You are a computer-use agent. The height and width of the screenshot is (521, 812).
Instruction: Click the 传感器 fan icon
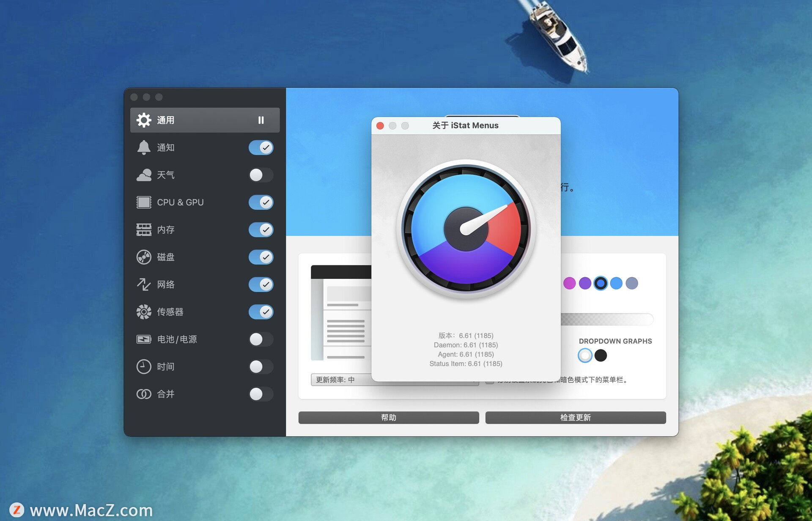click(x=144, y=312)
